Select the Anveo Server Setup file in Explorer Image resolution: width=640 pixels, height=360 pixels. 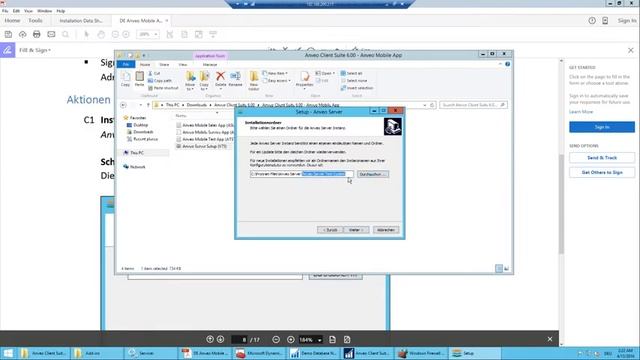coord(204,146)
